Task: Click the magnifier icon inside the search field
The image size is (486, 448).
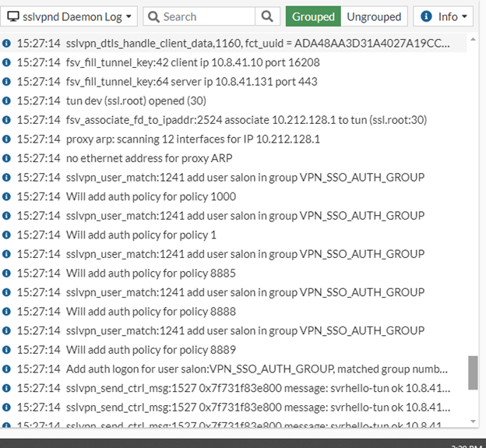Action: (x=153, y=16)
